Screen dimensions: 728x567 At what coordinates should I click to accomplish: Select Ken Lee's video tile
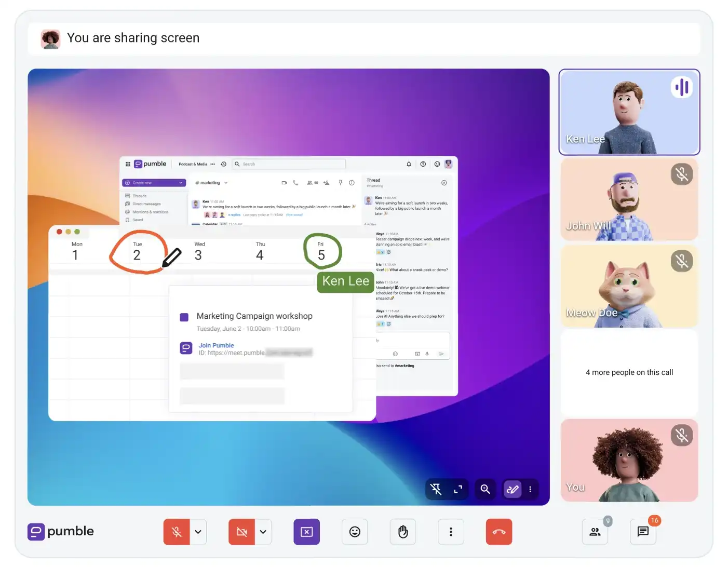click(x=629, y=112)
